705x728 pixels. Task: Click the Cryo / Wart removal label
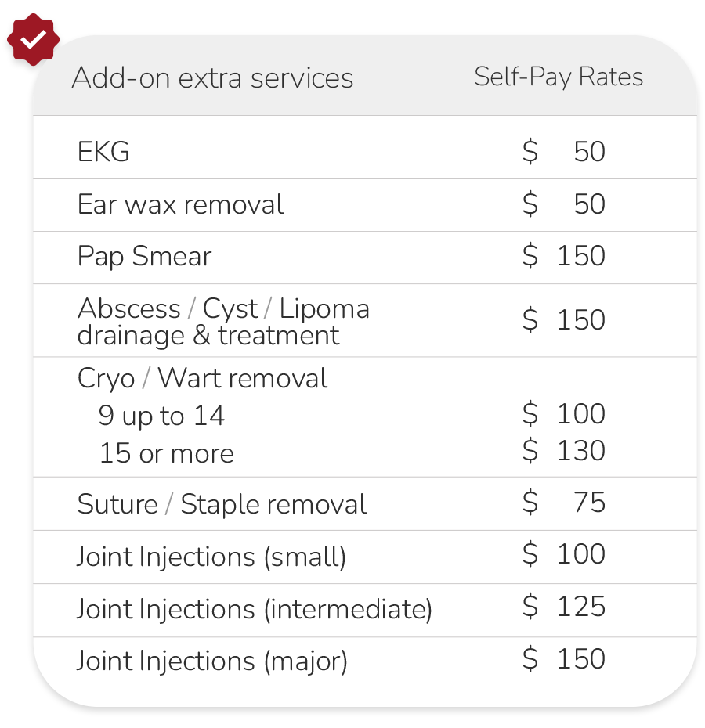[202, 379]
